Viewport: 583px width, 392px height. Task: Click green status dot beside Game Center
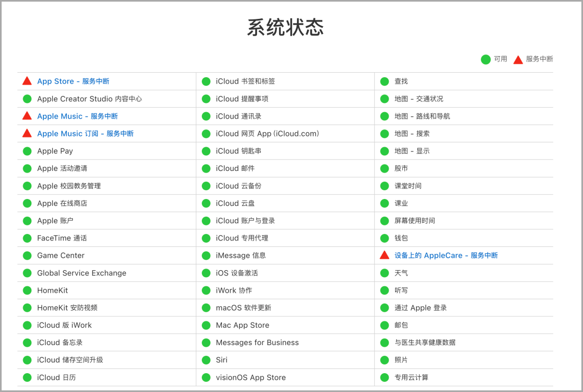click(27, 256)
